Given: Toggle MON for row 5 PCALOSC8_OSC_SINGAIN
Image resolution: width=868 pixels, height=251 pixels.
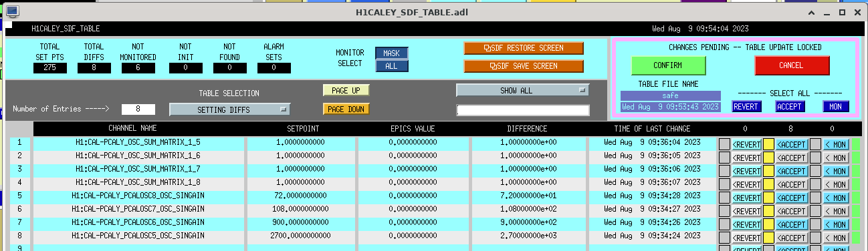Looking at the screenshot, I should coord(836,198).
